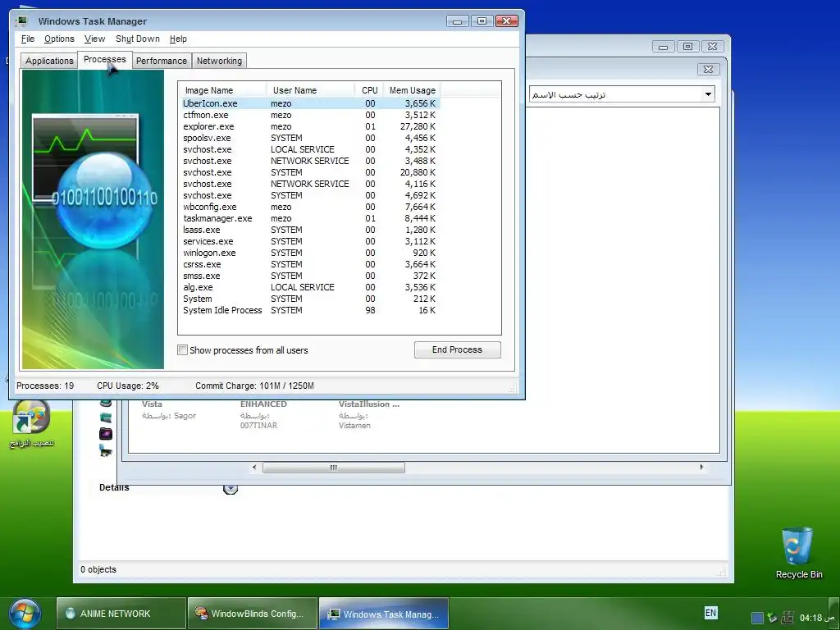
Task: Click the blue square system tray icon
Action: tap(757, 618)
